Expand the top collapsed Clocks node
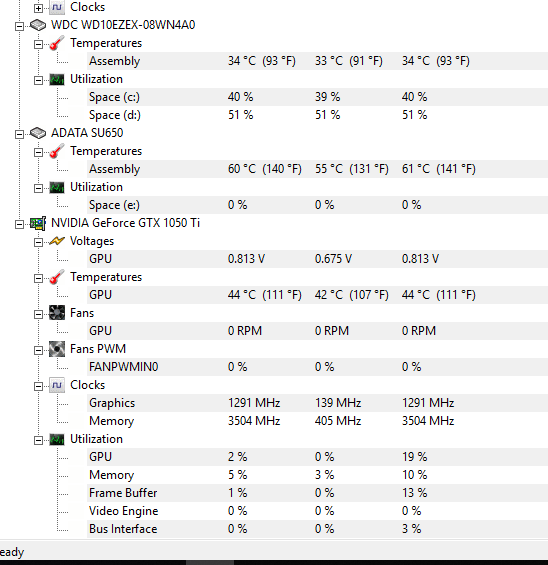This screenshot has width=548, height=565. (x=38, y=8)
